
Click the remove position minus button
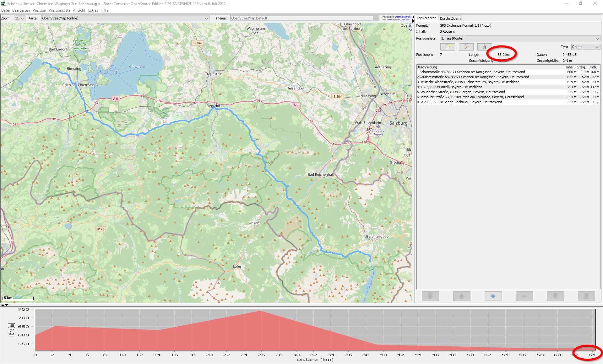click(x=524, y=296)
